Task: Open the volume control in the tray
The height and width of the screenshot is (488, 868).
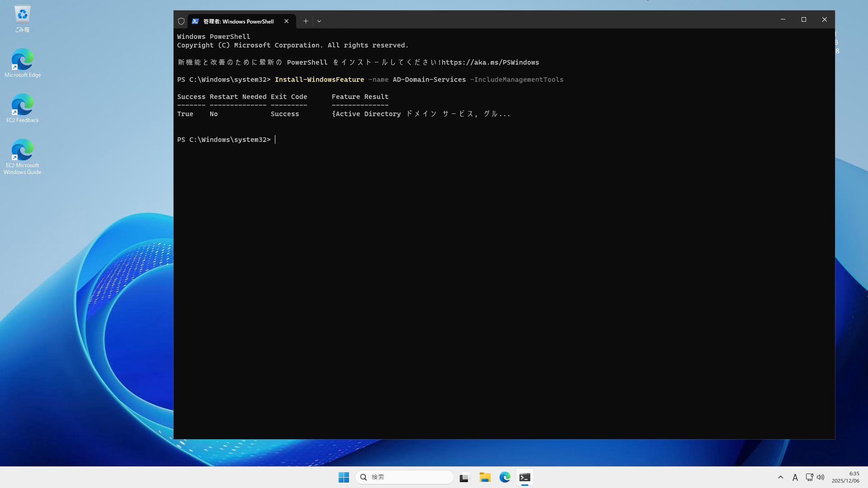Action: 821,477
